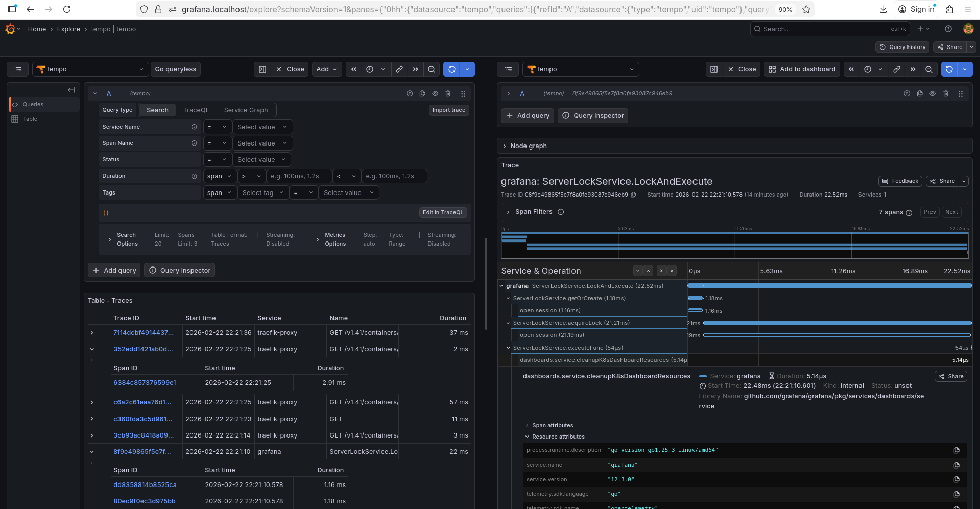Open Explore from the breadcrumb
Image resolution: width=980 pixels, height=509 pixels.
[x=68, y=29]
